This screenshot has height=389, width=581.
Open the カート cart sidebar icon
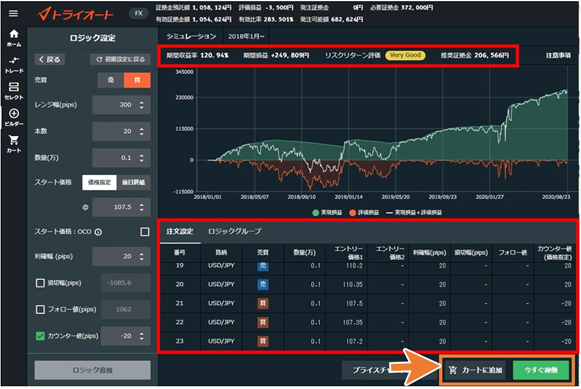[x=14, y=144]
